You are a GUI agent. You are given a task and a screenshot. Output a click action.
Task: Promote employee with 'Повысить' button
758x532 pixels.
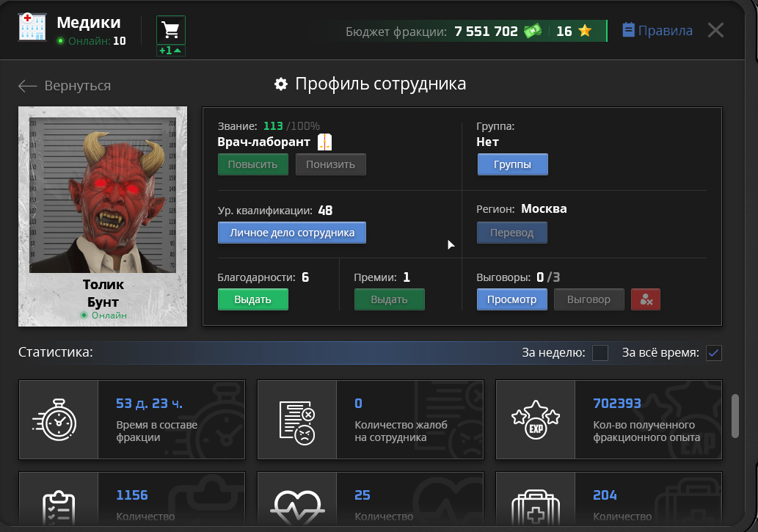click(252, 164)
